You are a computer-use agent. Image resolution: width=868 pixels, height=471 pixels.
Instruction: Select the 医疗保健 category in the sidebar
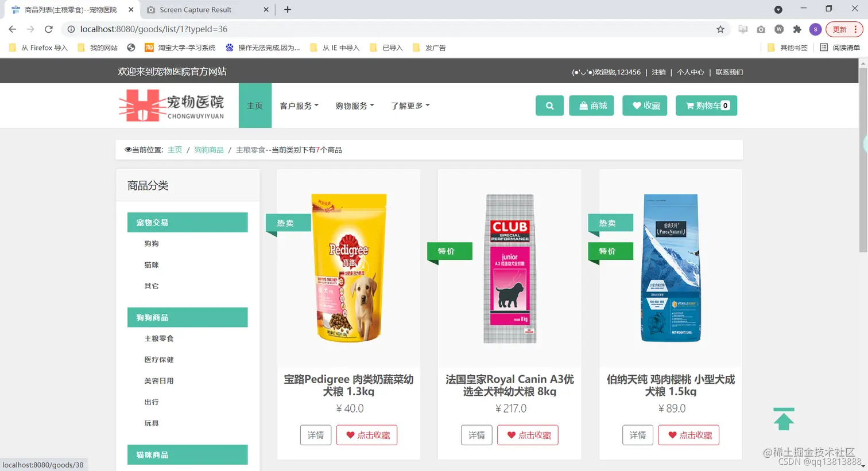(159, 359)
